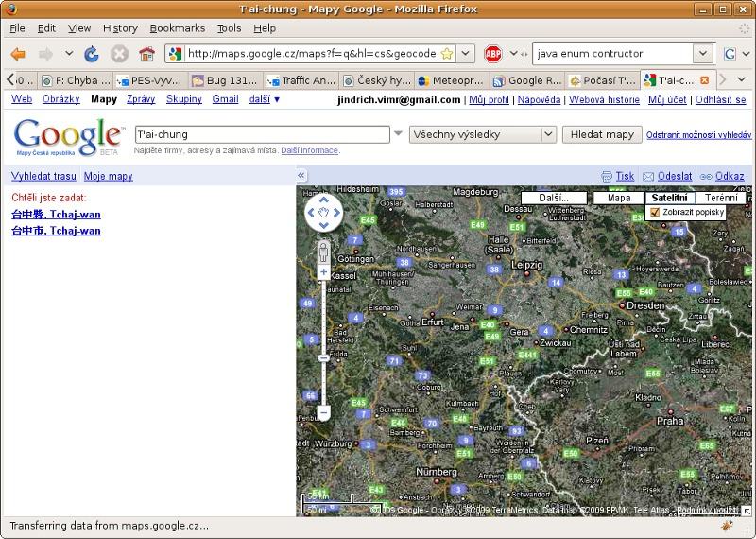This screenshot has height=539, width=756.
Task: Pan the map north with up arrow
Action: coord(323,200)
